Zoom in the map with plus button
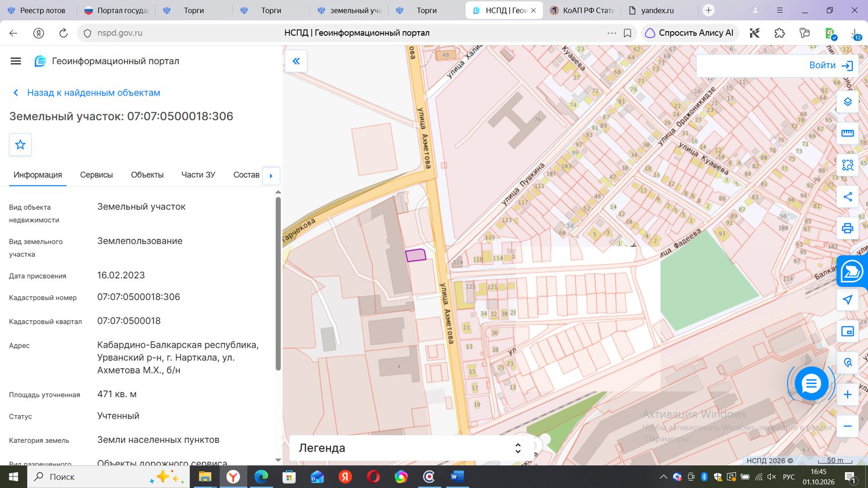This screenshot has width=868, height=488. pyautogui.click(x=848, y=394)
